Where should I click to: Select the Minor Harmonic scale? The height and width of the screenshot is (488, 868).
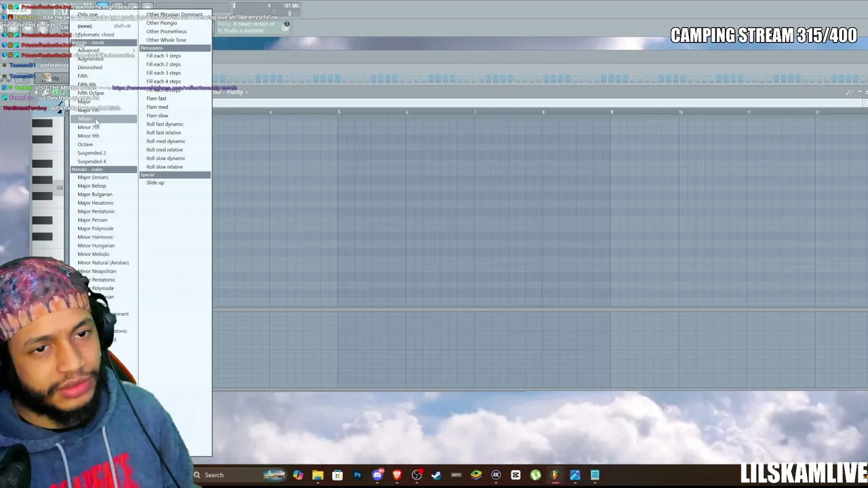tap(104, 237)
